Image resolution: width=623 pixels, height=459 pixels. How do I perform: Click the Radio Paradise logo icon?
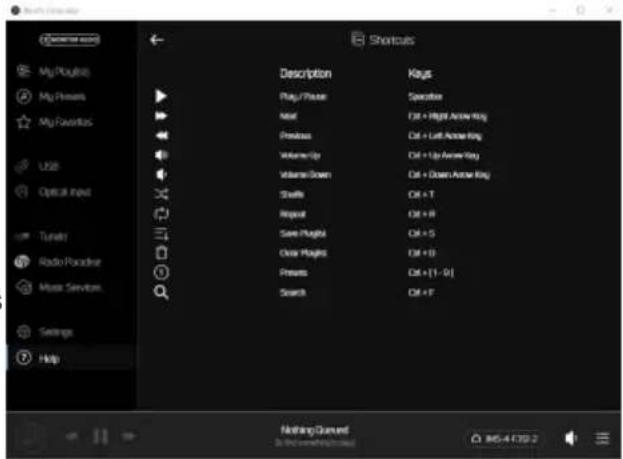pyautogui.click(x=23, y=261)
